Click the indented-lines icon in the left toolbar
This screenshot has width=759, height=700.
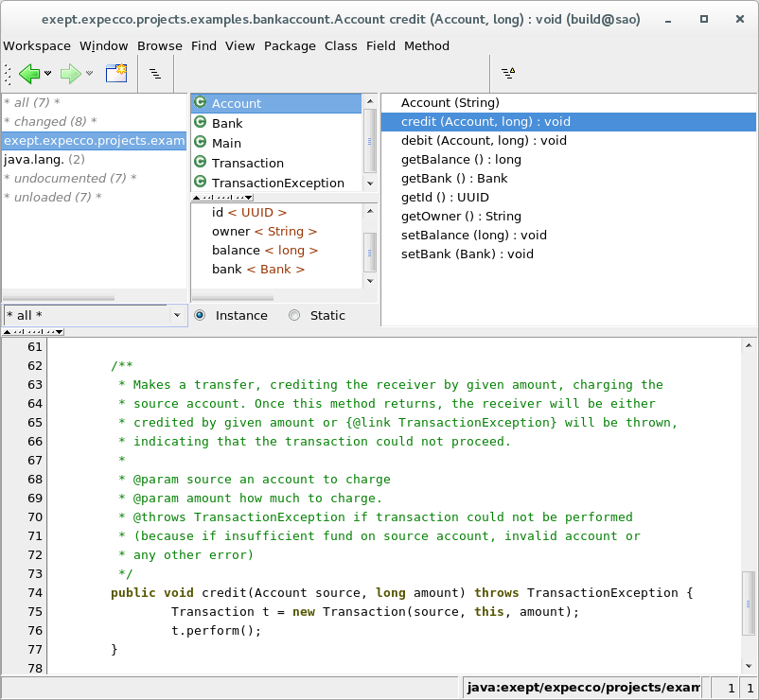tap(155, 73)
